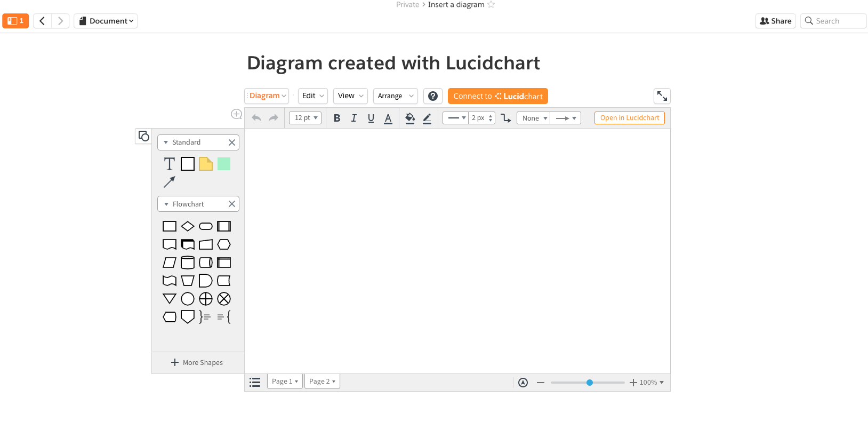Select the diagonal Line arrow tool

[169, 182]
